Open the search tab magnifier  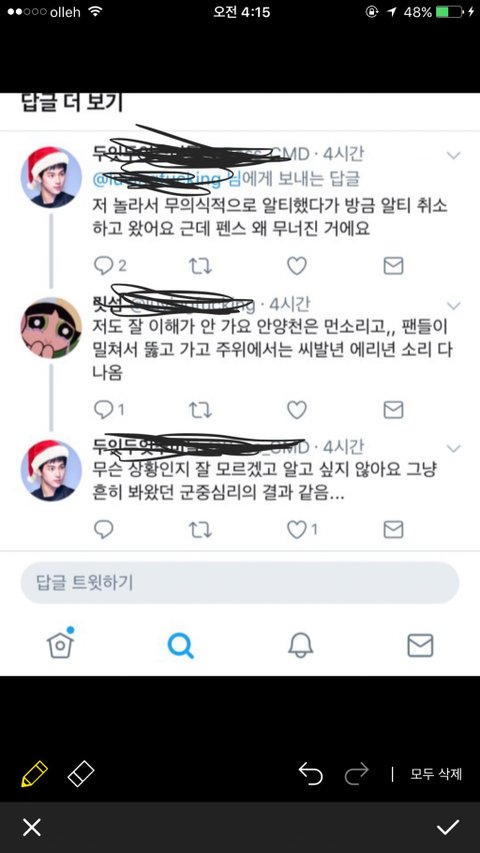[180, 646]
